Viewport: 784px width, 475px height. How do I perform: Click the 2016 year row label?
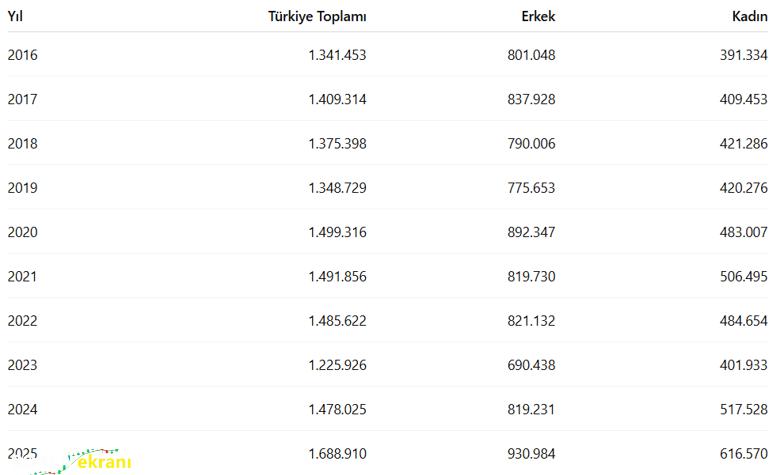point(22,55)
